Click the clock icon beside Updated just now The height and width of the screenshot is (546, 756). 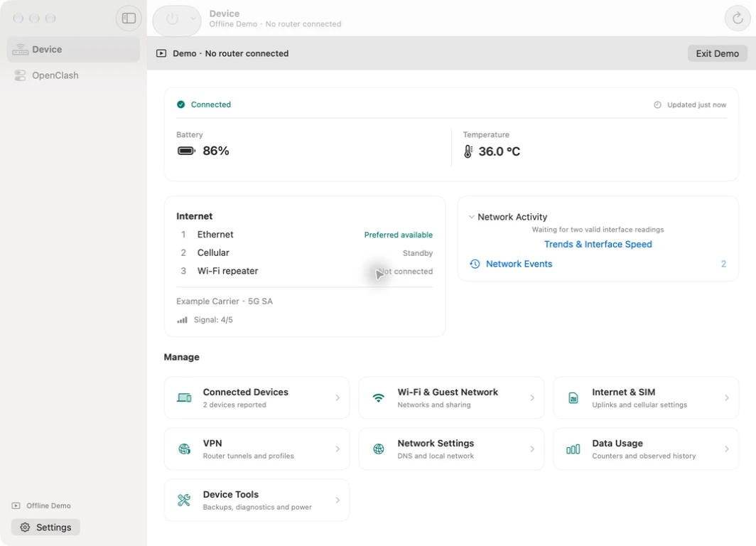657,105
